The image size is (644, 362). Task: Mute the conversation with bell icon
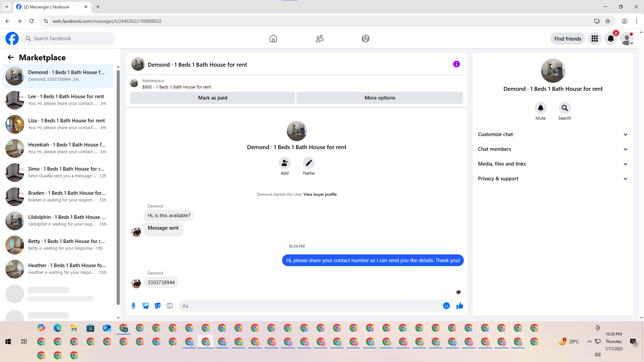(x=541, y=108)
